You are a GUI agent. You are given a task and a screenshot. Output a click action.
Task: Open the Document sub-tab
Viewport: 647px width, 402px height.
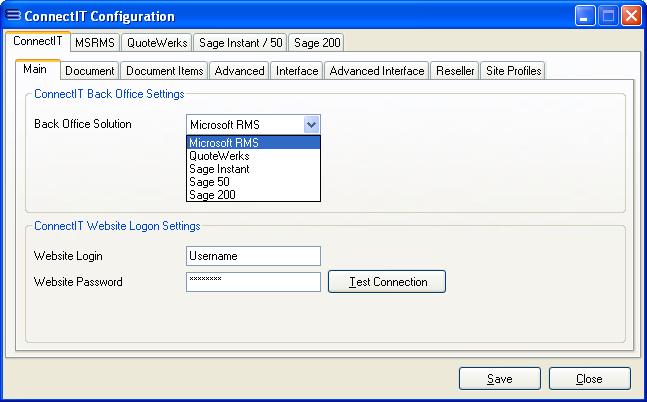click(x=90, y=71)
